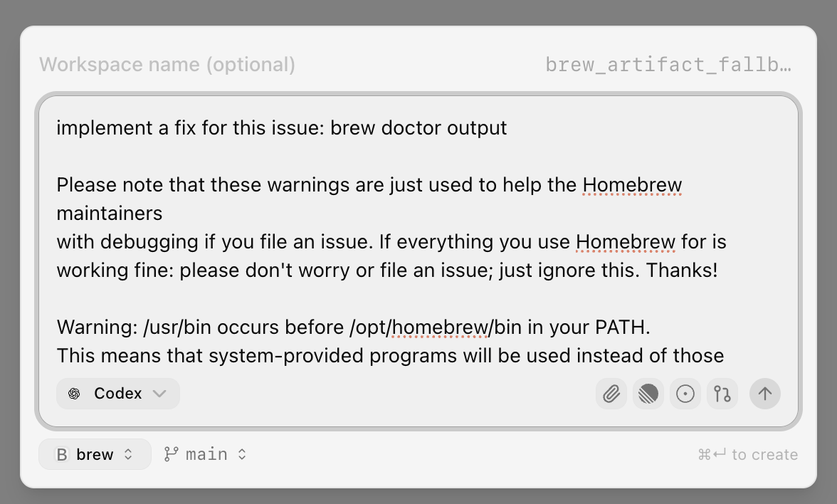
Task: Click the striped circle agent icon
Action: (x=648, y=394)
